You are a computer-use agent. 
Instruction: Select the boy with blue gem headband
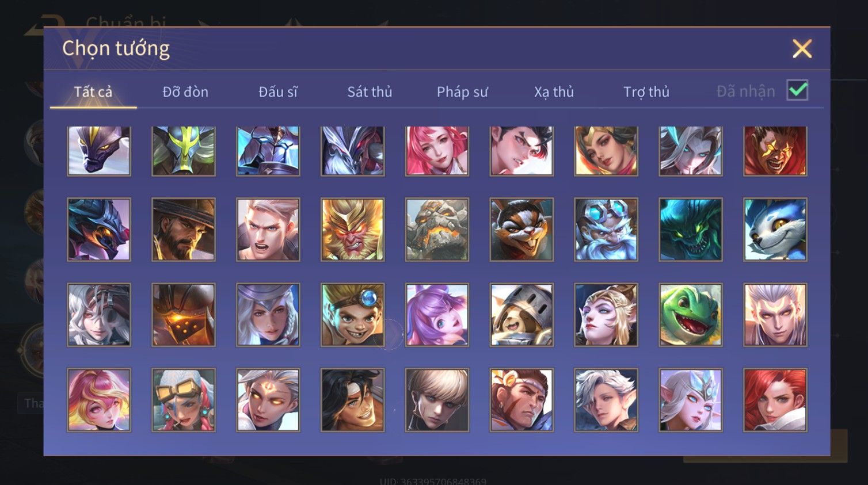[x=352, y=315]
